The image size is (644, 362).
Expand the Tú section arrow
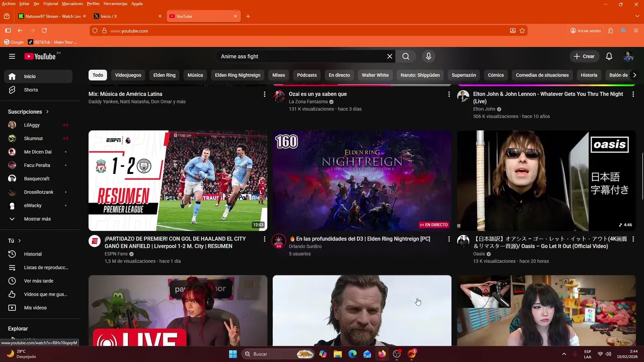20,241
